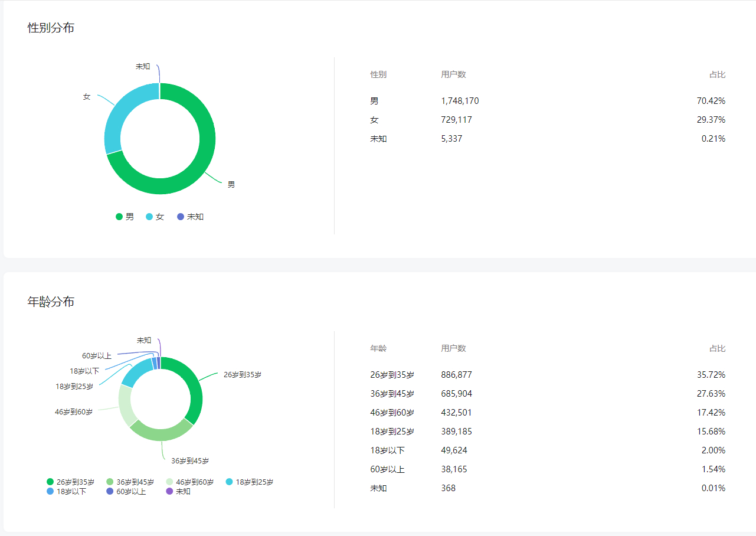Click the 未知 callout label above gender donut
The height and width of the screenshot is (536, 756).
tap(143, 66)
